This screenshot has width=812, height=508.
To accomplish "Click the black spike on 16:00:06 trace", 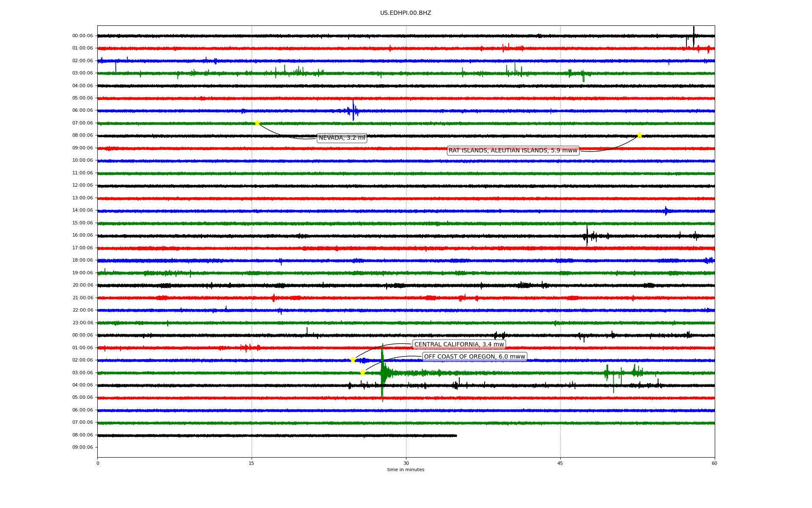I will 587,235.
